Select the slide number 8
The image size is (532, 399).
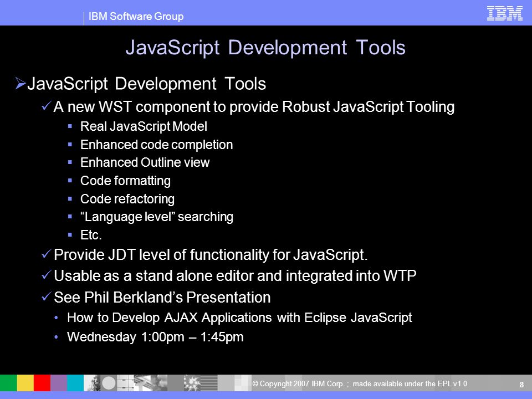[522, 385]
